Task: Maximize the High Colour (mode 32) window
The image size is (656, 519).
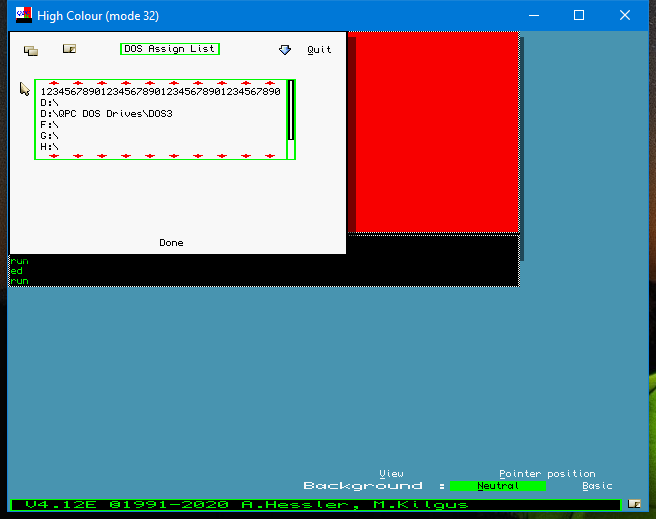Action: 579,15
